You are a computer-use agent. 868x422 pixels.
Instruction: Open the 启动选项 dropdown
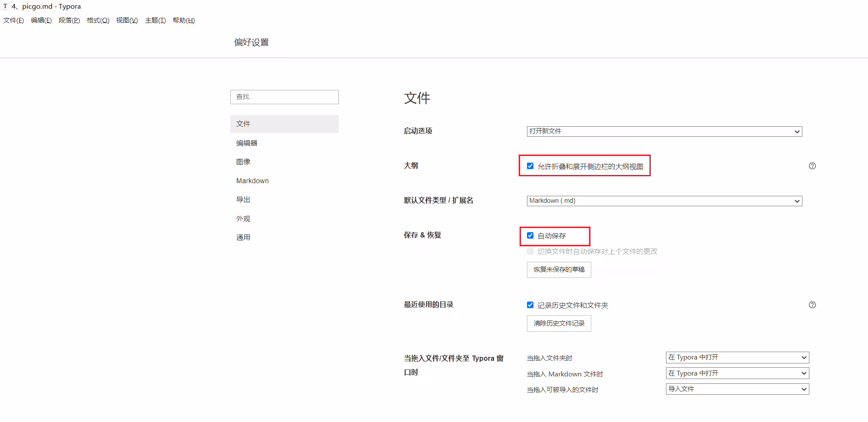[x=664, y=131]
